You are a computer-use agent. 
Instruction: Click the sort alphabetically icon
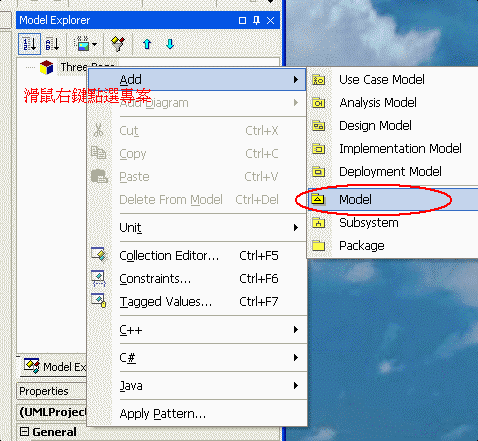[x=53, y=44]
